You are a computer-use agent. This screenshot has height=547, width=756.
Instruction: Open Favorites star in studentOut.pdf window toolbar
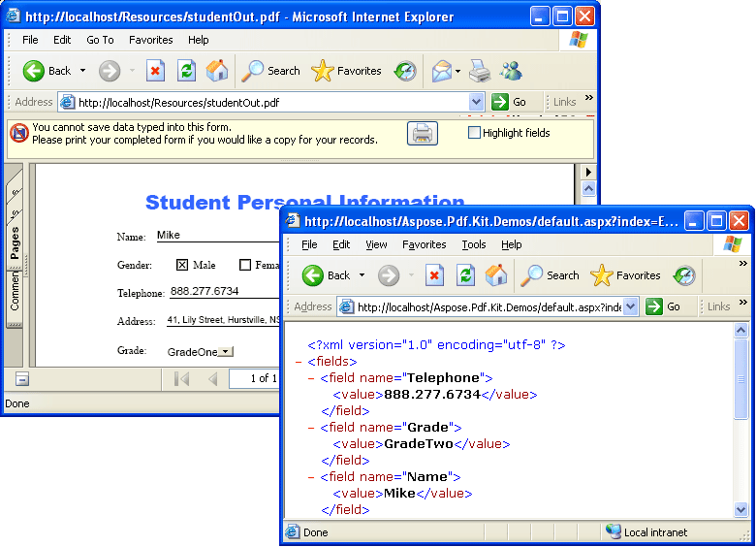[346, 71]
